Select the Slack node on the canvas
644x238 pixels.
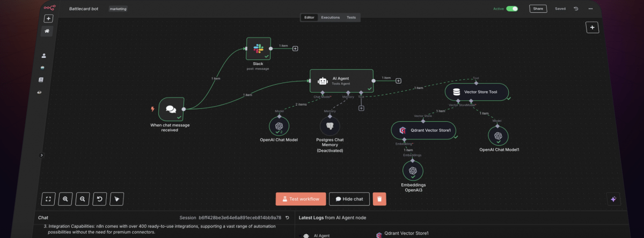[258, 49]
